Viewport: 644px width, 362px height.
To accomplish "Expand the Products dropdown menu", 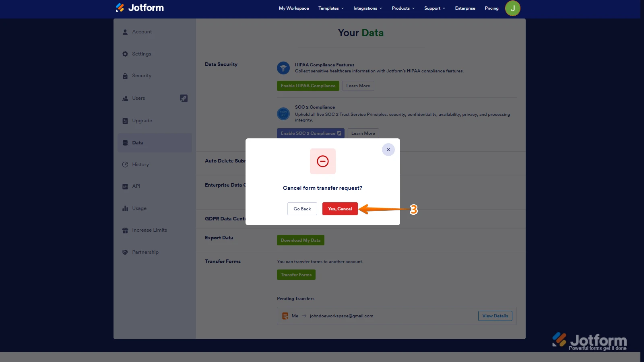I will 403,8.
